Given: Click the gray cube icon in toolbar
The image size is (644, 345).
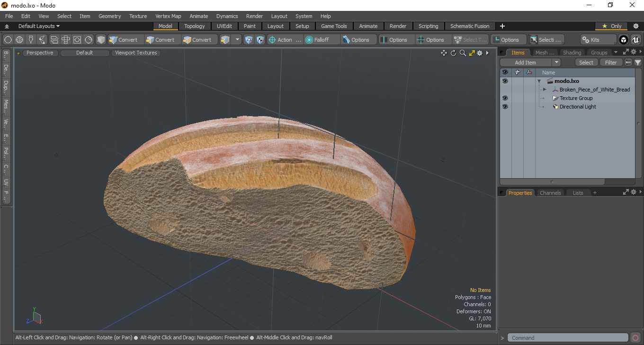Looking at the screenshot, I should (x=101, y=40).
